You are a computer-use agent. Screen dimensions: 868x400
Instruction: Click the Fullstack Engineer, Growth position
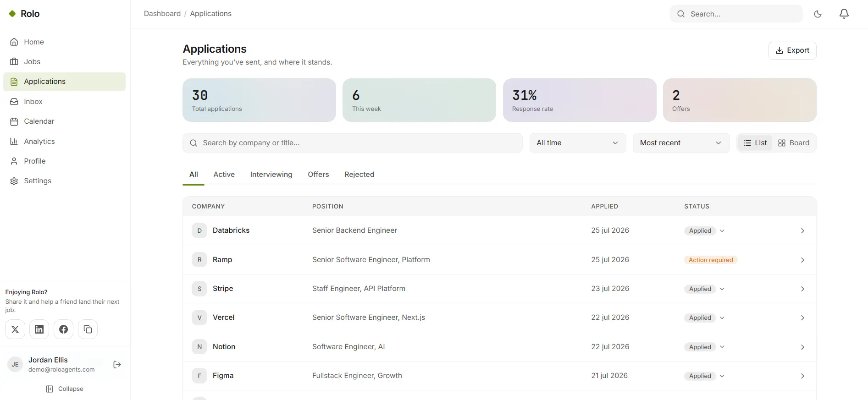(x=357, y=376)
